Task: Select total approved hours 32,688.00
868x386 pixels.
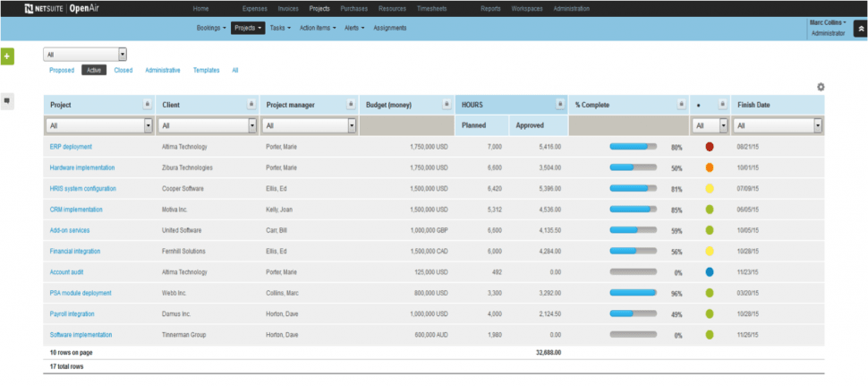Action: click(x=549, y=352)
